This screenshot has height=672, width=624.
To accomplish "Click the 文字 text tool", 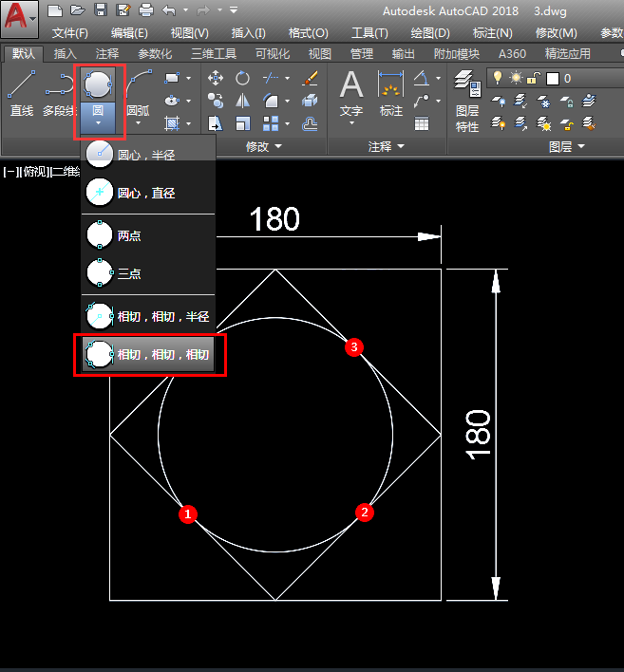I will click(x=351, y=93).
